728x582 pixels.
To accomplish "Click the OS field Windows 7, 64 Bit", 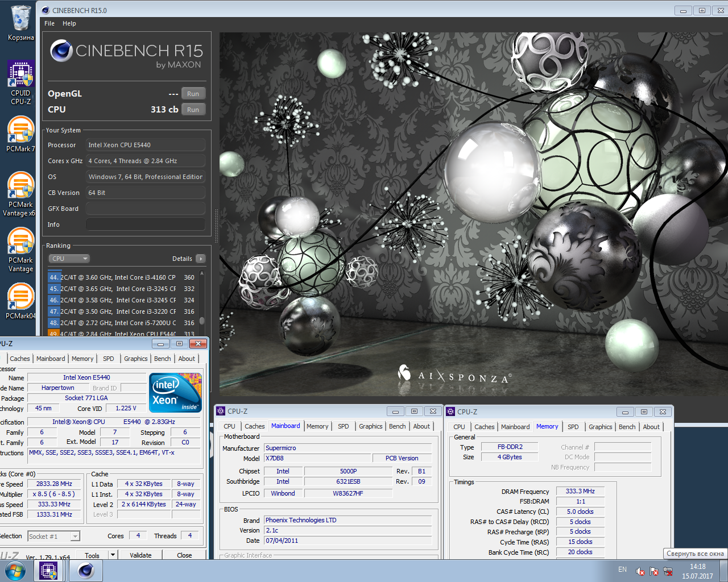I will click(146, 177).
